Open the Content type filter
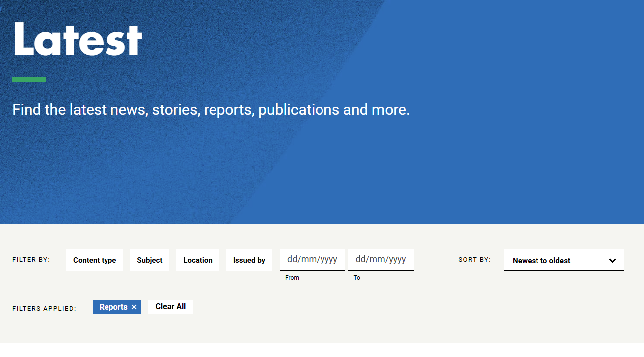Image resolution: width=644 pixels, height=357 pixels. [x=95, y=260]
